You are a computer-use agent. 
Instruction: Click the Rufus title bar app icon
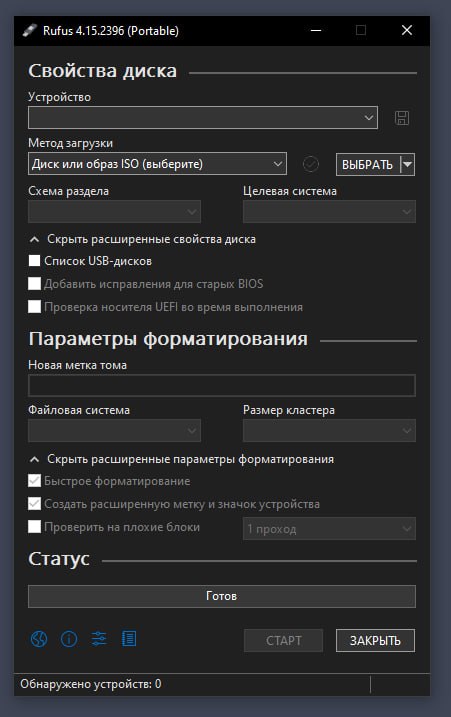29,31
